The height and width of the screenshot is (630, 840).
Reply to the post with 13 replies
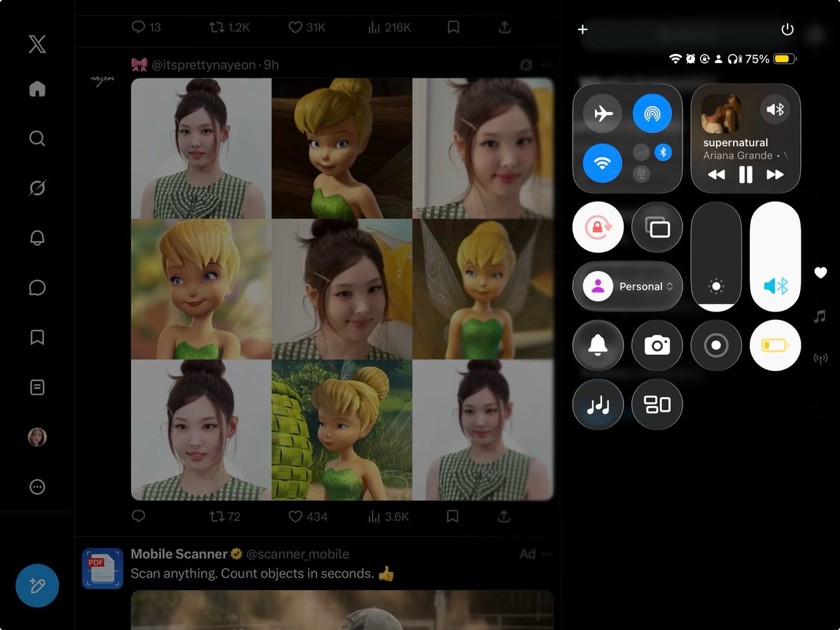(x=146, y=27)
